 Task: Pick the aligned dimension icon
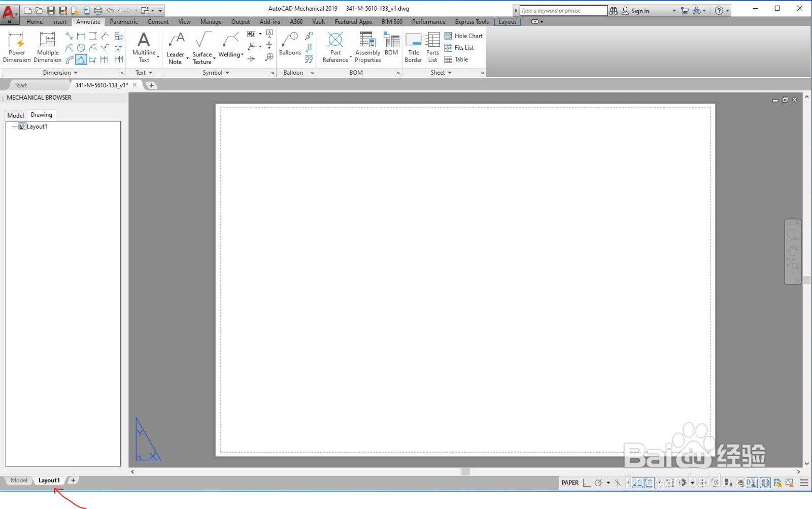click(70, 36)
